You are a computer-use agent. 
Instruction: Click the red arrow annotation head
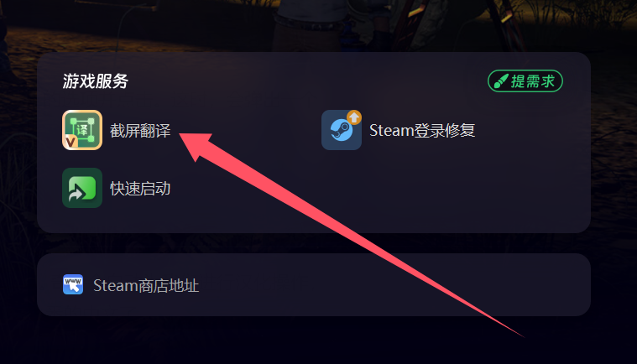(x=196, y=145)
